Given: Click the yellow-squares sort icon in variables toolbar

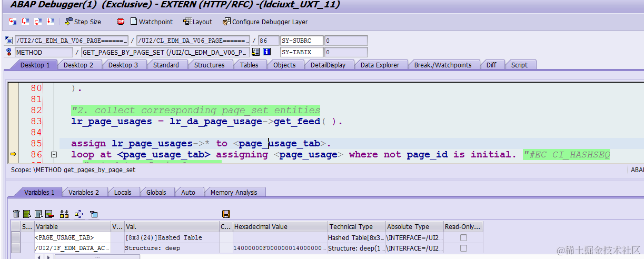Looking at the screenshot, I should click(x=64, y=214).
